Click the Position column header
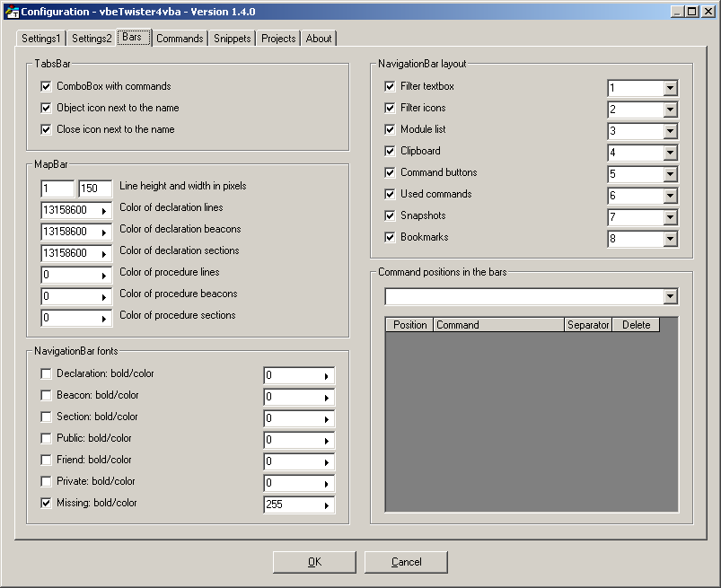The image size is (721, 588). click(x=409, y=325)
